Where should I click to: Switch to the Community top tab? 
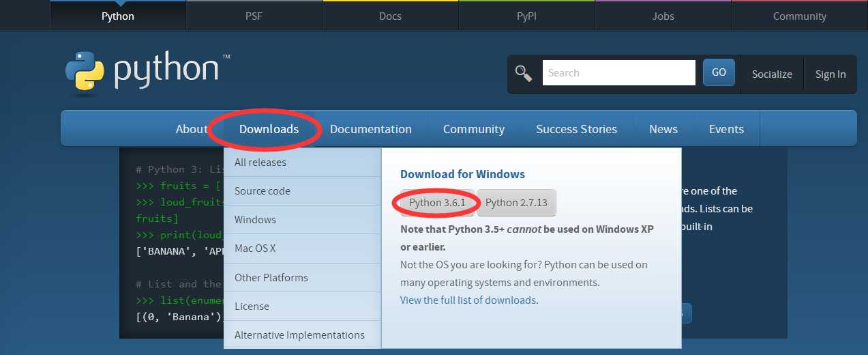[799, 16]
